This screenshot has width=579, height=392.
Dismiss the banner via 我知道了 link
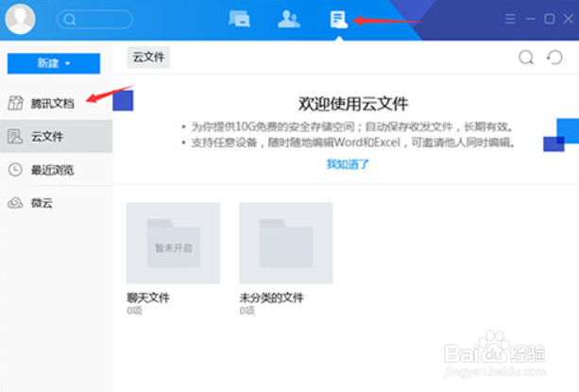348,164
